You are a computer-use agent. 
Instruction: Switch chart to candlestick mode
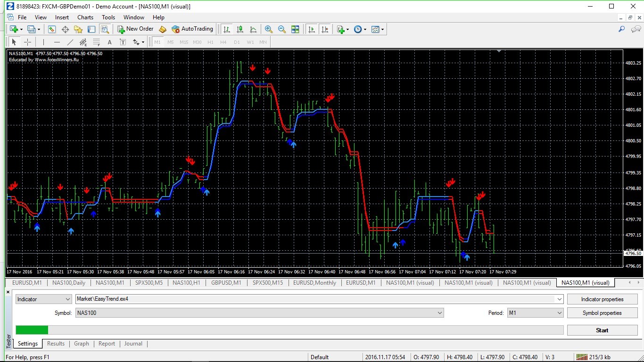tap(240, 29)
